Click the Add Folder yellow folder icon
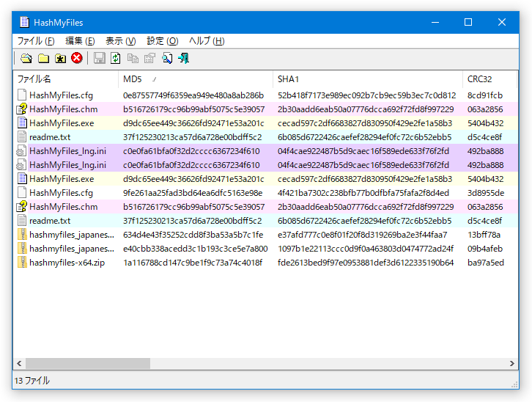The image size is (532, 402). click(x=43, y=59)
